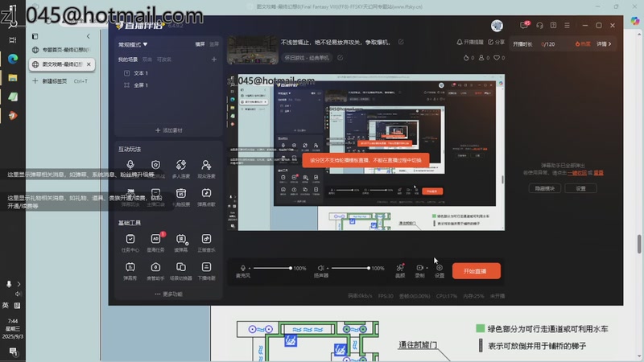The width and height of the screenshot is (644, 362).
Task: Open Microsoft Edge in the taskbar
Action: click(13, 59)
